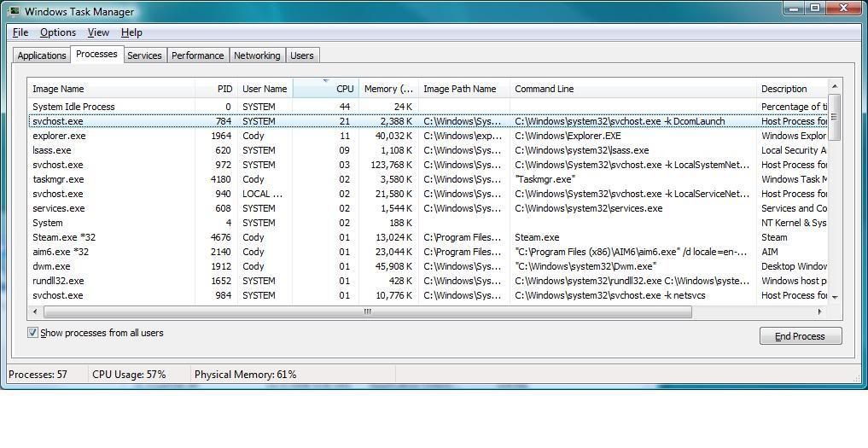Select svchost.exe with PID 984
This screenshot has height=448, width=868.
428,295
